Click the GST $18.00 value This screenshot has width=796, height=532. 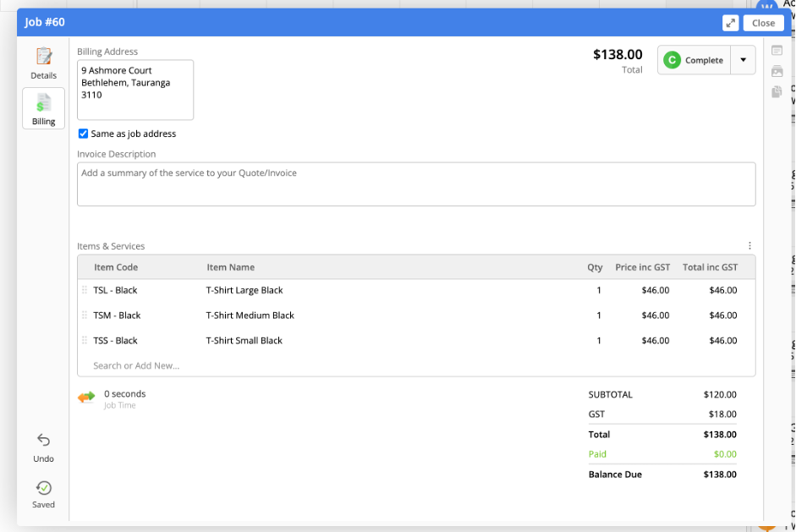point(722,414)
